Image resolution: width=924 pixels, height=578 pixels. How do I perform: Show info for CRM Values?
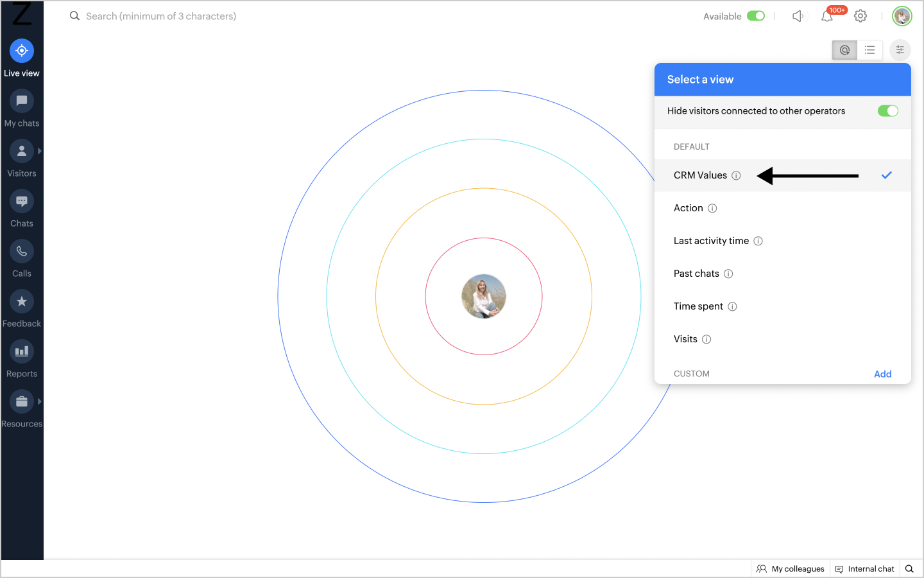pos(736,175)
